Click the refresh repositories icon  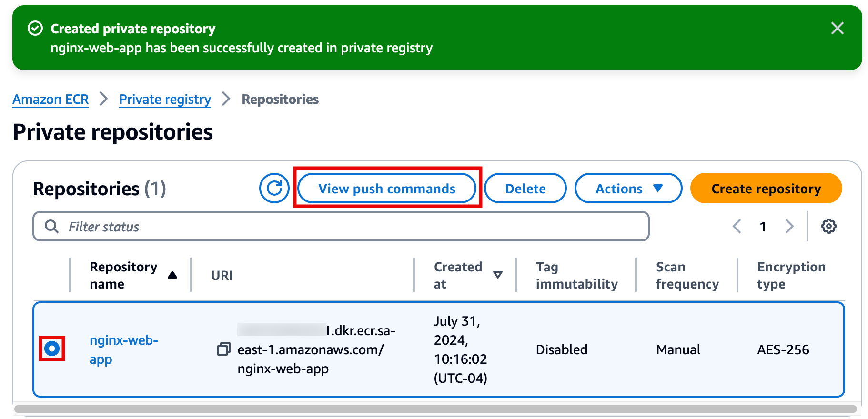(x=274, y=188)
